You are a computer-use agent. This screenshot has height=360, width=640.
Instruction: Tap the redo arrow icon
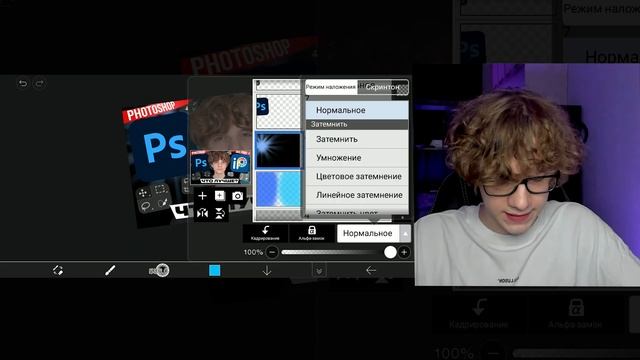[x=39, y=84]
